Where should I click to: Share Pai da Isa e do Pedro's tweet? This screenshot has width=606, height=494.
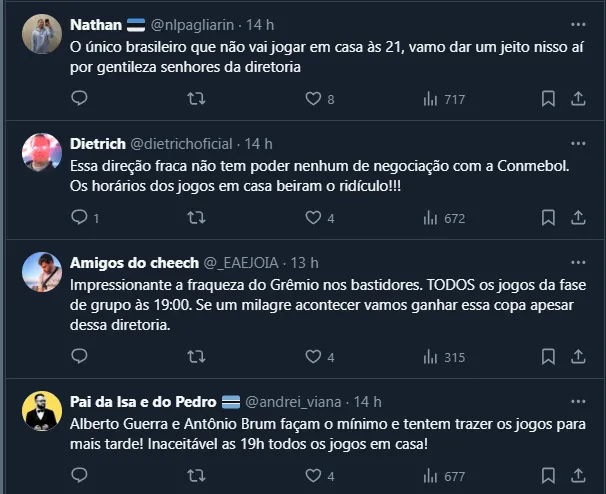[x=578, y=477]
